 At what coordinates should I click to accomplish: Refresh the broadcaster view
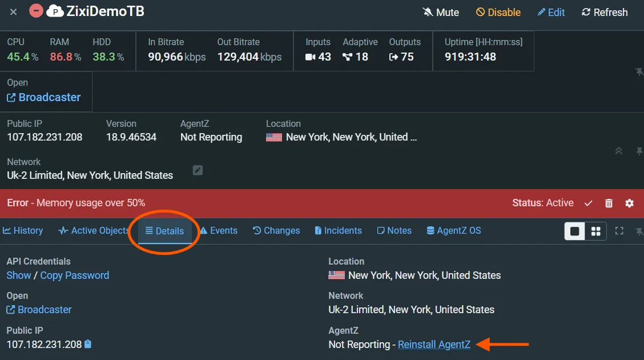click(605, 13)
